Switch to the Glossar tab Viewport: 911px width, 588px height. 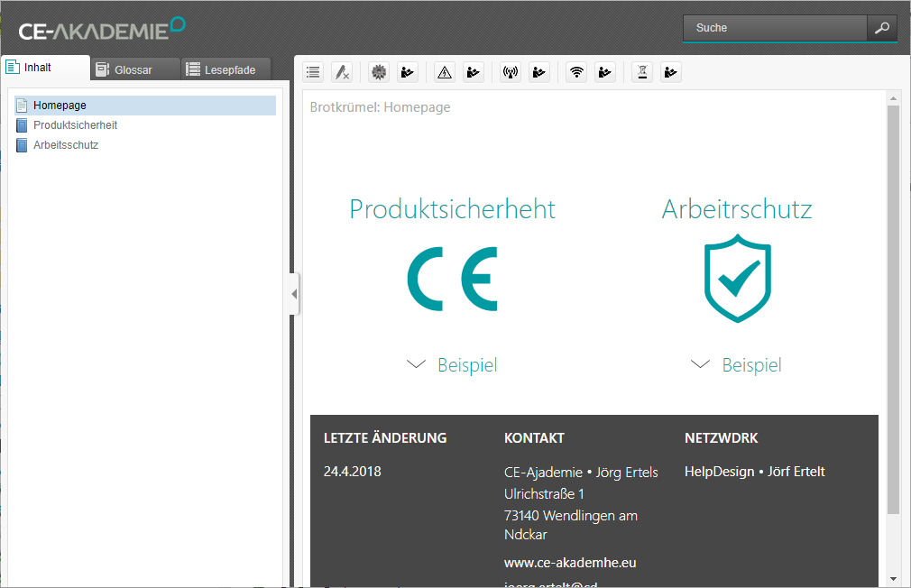[133, 69]
